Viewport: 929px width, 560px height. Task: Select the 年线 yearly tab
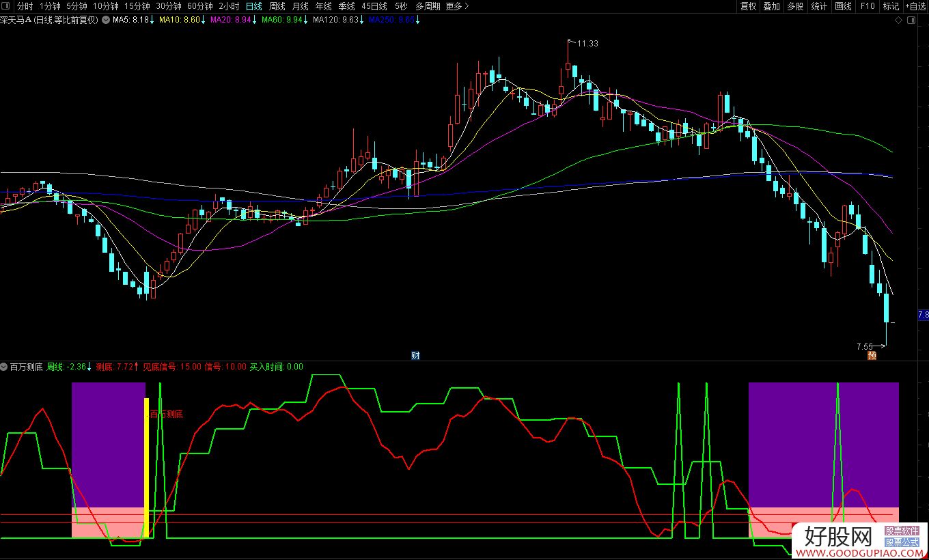coord(323,6)
